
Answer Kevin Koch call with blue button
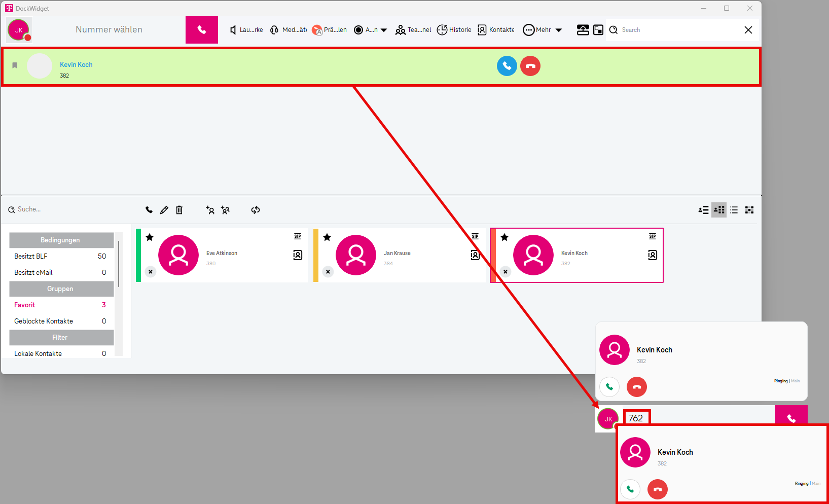507,66
